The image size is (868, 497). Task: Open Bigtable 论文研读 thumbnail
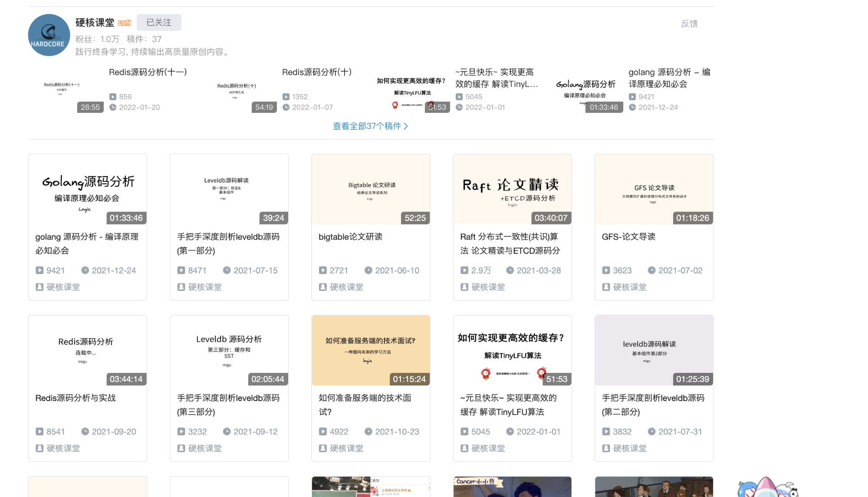pyautogui.click(x=371, y=190)
